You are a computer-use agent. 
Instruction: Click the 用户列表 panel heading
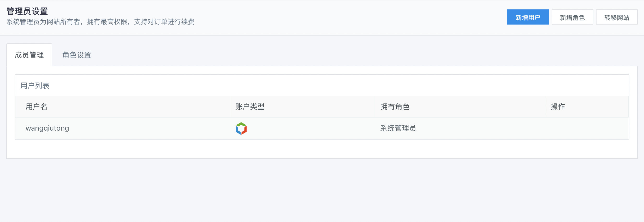(35, 86)
